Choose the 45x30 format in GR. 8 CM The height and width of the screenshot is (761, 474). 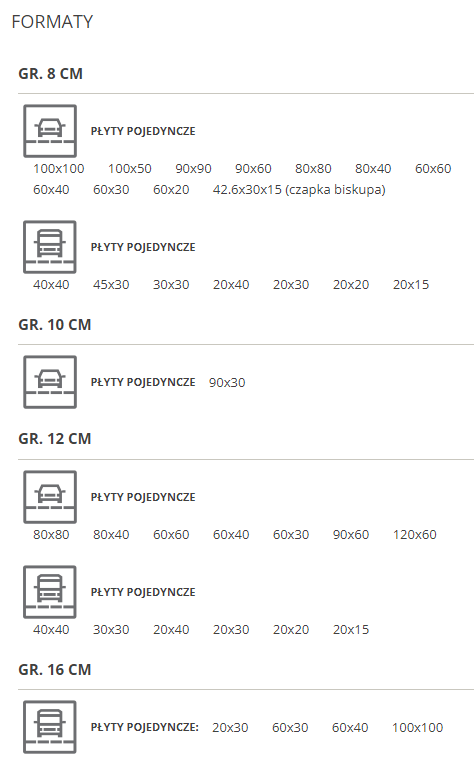click(111, 284)
